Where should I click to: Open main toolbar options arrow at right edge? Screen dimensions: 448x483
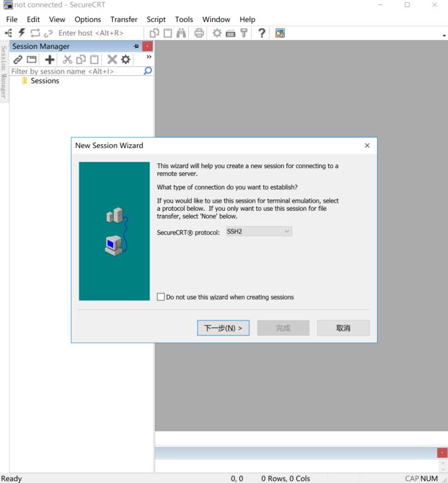click(x=444, y=36)
